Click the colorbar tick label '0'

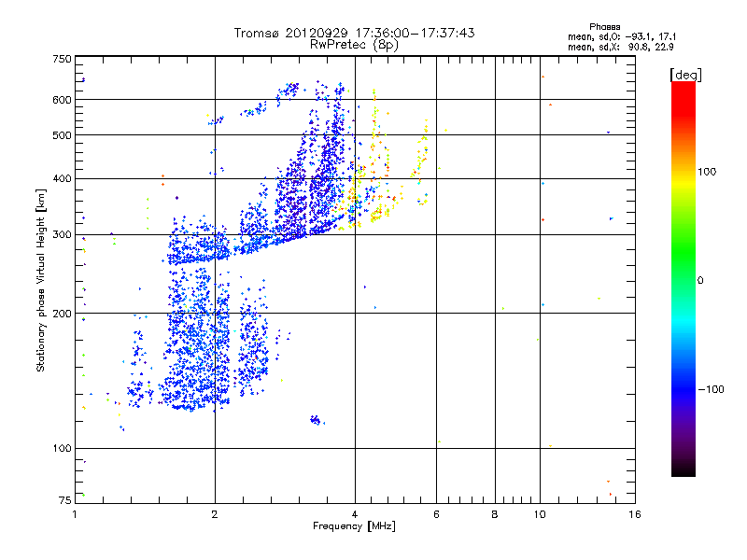pos(700,281)
